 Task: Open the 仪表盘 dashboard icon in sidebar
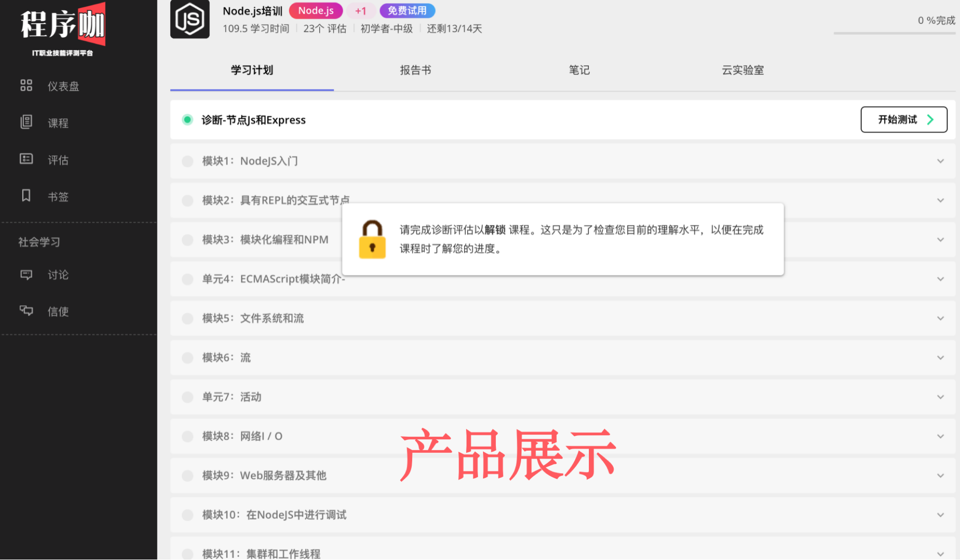point(26,86)
